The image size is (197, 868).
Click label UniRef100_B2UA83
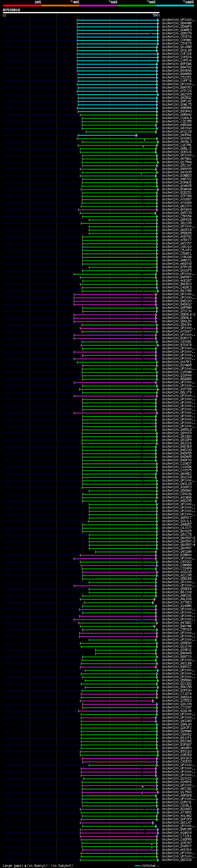(177, 809)
